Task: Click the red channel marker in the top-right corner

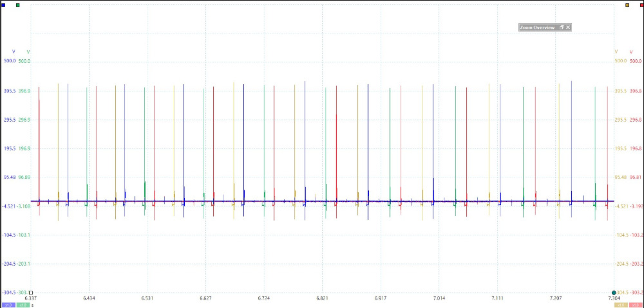Action: pyautogui.click(x=639, y=5)
